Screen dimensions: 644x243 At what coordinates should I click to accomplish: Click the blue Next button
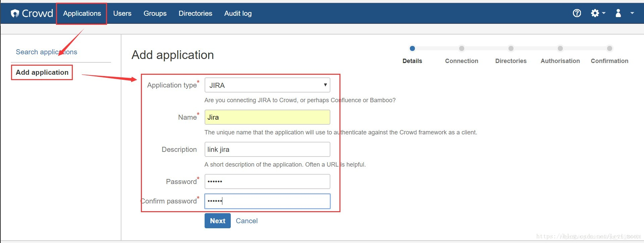pos(218,221)
